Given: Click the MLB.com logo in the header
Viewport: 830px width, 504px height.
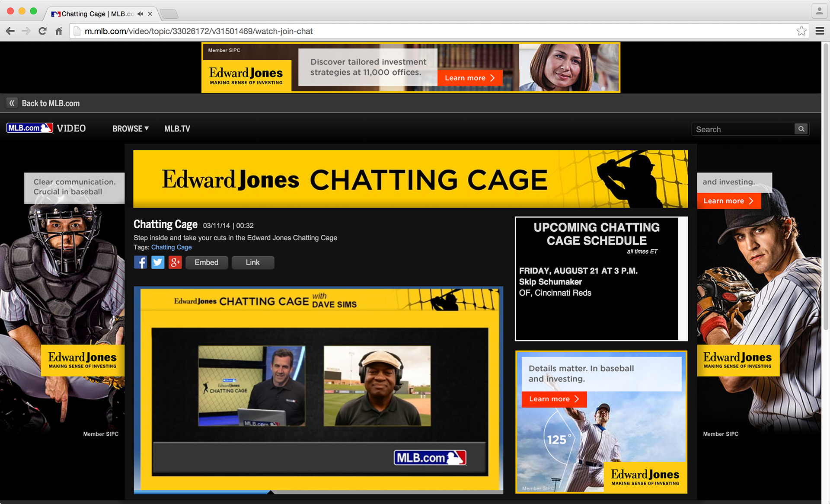Looking at the screenshot, I should pyautogui.click(x=29, y=128).
